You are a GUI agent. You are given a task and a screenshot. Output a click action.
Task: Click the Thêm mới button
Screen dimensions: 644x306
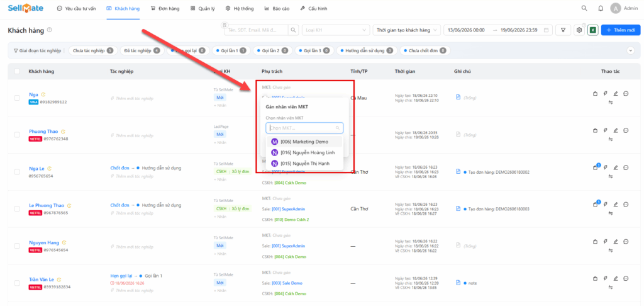621,30
